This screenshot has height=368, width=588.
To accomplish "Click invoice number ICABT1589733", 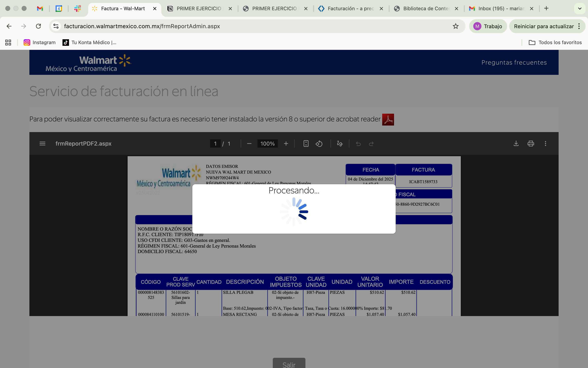I will pyautogui.click(x=423, y=182).
